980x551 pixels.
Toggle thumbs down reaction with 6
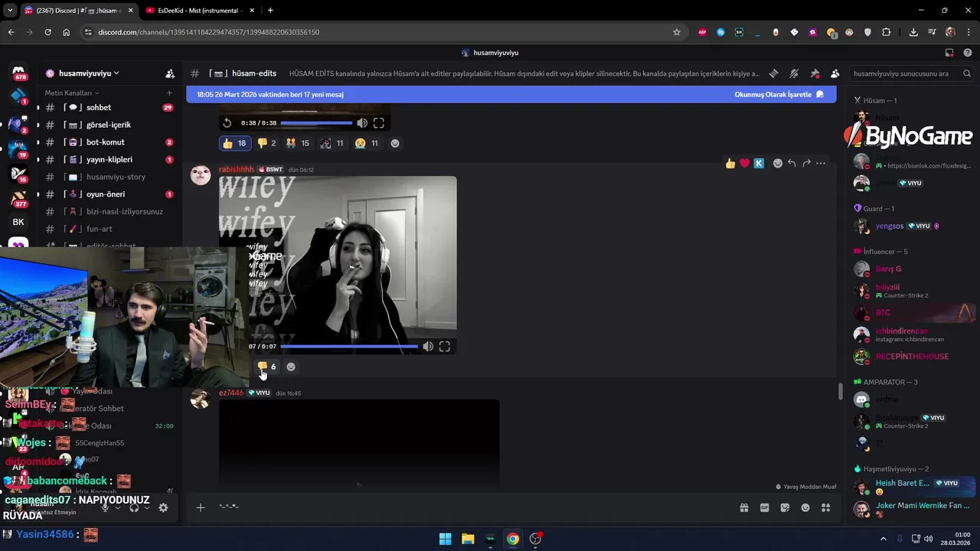point(266,367)
